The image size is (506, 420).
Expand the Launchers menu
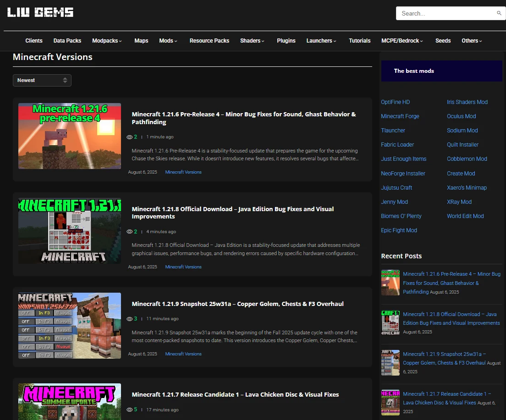click(321, 41)
